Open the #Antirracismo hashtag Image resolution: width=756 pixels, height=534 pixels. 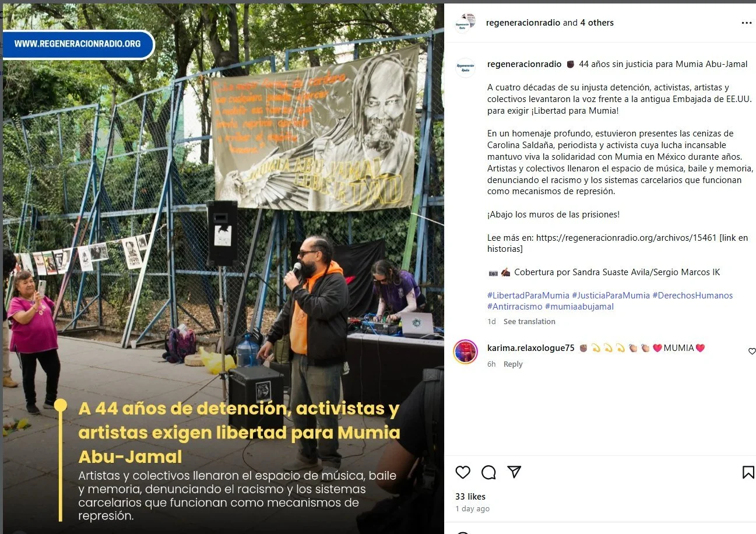515,306
